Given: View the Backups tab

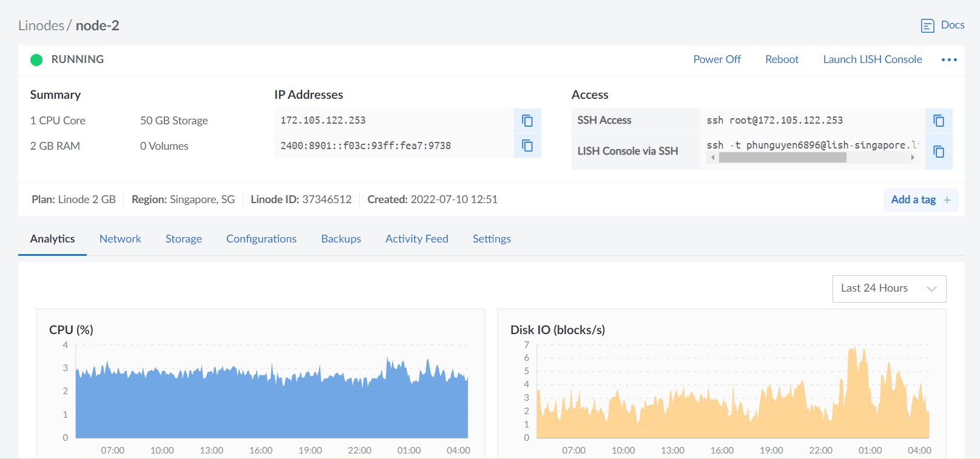Looking at the screenshot, I should pos(341,239).
